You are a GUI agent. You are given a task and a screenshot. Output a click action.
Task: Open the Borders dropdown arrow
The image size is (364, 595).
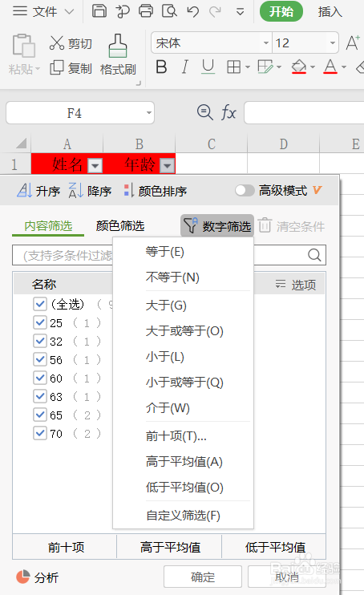[x=248, y=67]
